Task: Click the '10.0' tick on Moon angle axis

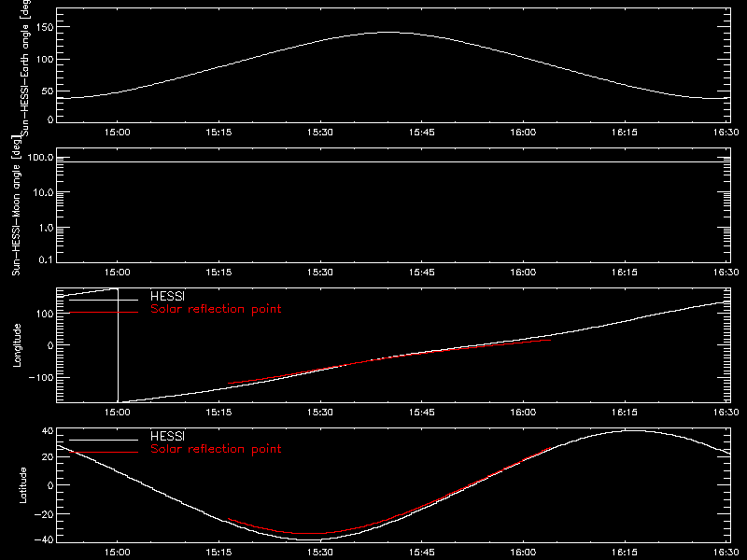Action: click(43, 193)
